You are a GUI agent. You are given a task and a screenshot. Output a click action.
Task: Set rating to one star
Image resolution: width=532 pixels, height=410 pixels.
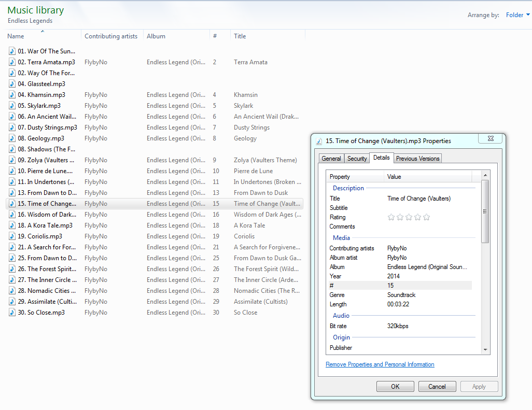click(x=391, y=217)
